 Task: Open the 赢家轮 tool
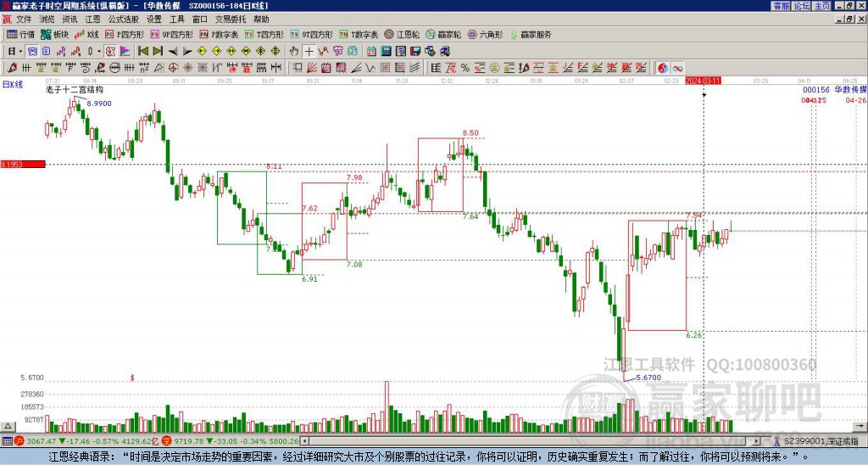click(x=443, y=34)
